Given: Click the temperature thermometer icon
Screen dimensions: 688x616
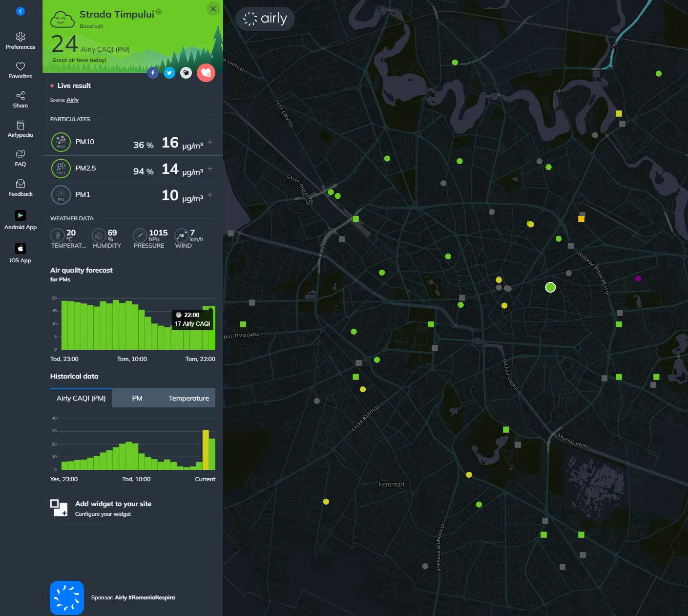Looking at the screenshot, I should 58,235.
